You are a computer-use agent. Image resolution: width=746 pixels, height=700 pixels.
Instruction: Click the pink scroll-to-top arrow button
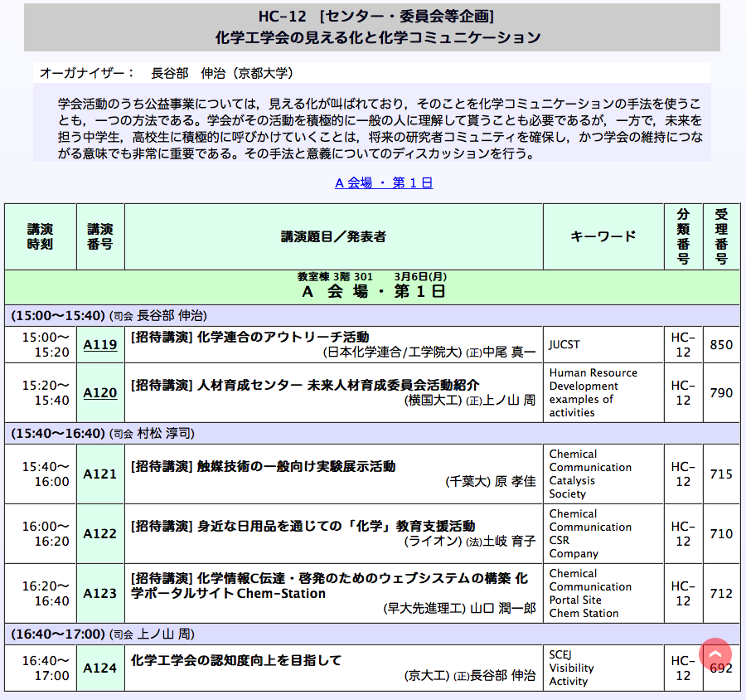pos(715,654)
